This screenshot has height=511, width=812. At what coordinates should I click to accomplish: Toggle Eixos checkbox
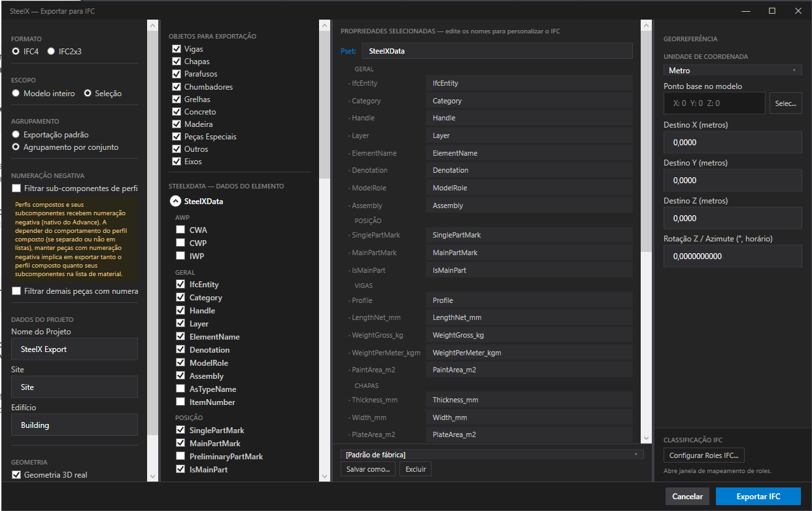(x=177, y=161)
